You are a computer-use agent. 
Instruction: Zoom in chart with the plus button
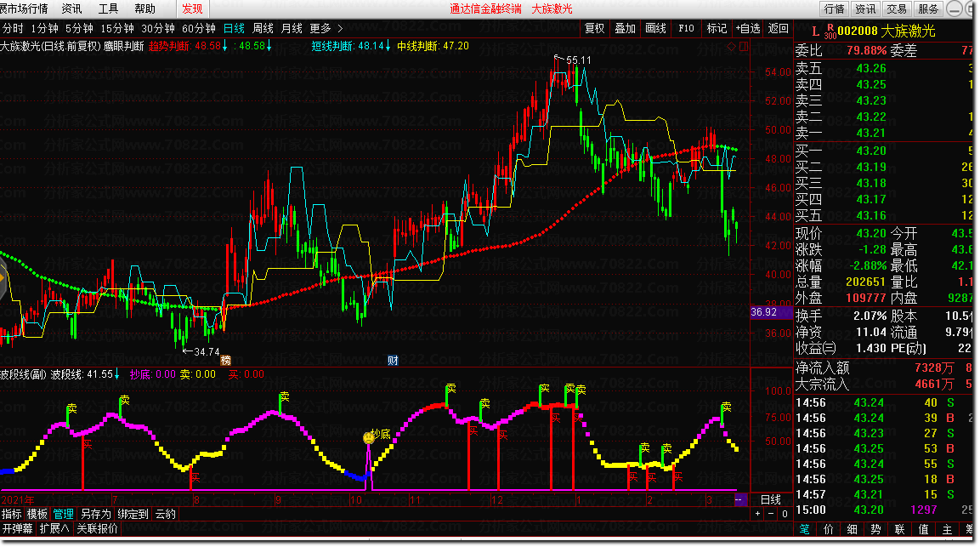(757, 514)
